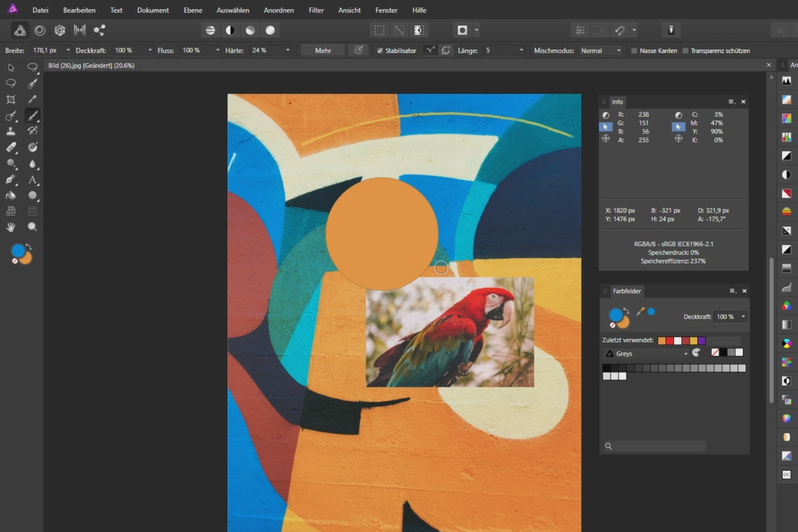The width and height of the screenshot is (798, 532).
Task: Open the Filter menu
Action: pos(316,10)
